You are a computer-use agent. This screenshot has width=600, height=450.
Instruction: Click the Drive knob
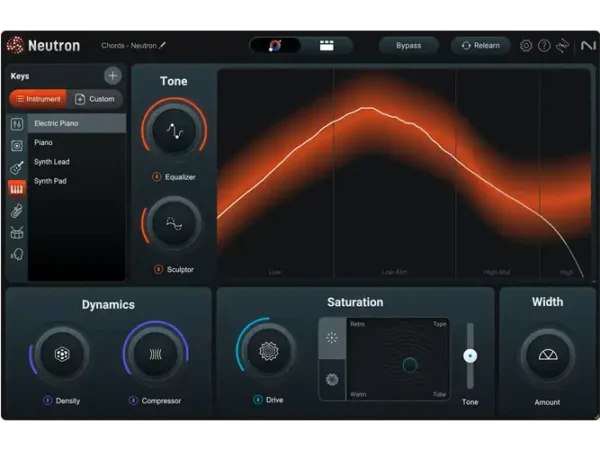268,351
